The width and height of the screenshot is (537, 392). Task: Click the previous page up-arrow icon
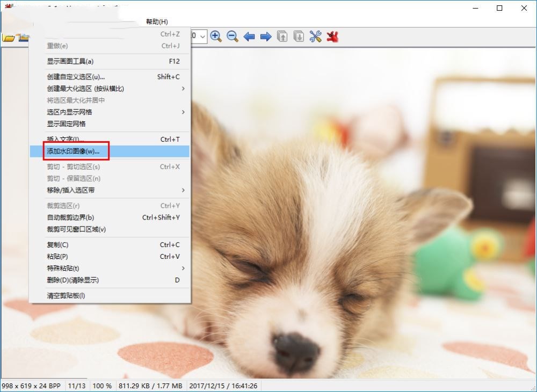pos(282,37)
